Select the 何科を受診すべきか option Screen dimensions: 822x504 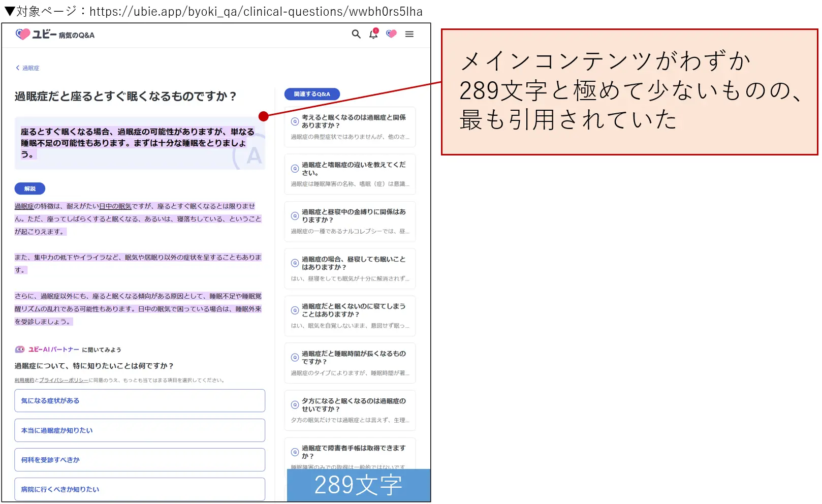tap(140, 459)
